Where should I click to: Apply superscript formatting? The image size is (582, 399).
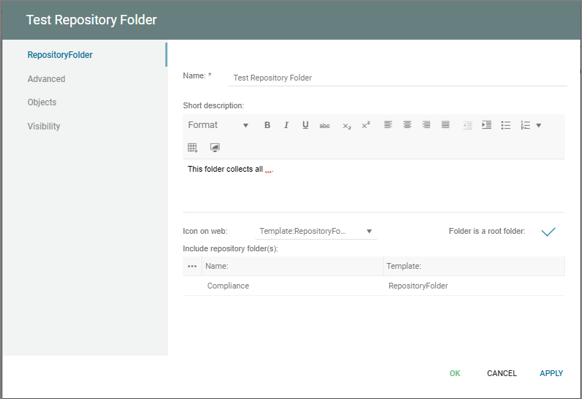click(366, 125)
